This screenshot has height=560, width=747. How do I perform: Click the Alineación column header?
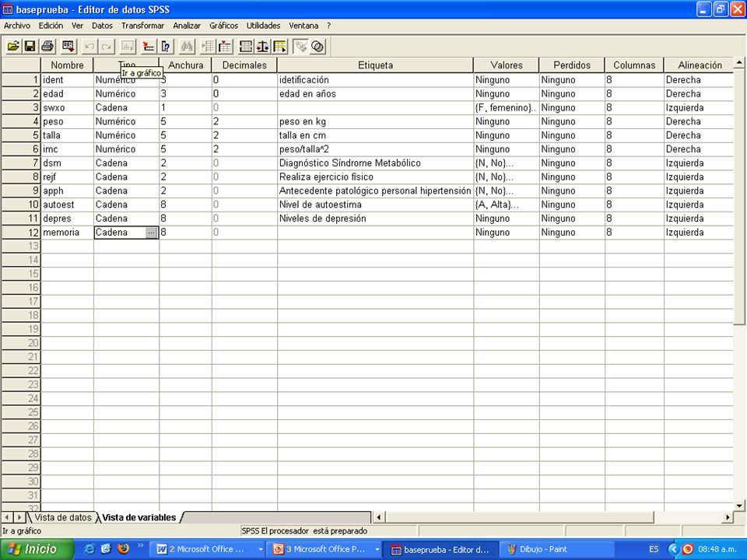click(x=700, y=65)
